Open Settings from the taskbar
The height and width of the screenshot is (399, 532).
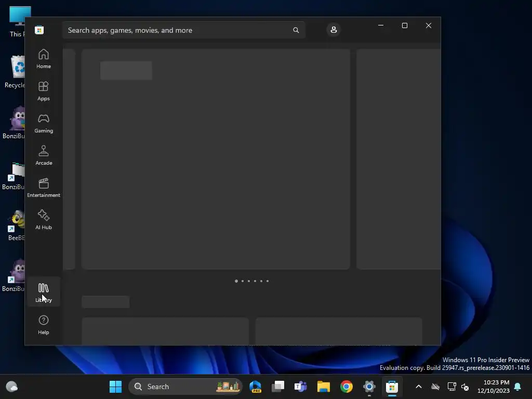[x=369, y=387]
